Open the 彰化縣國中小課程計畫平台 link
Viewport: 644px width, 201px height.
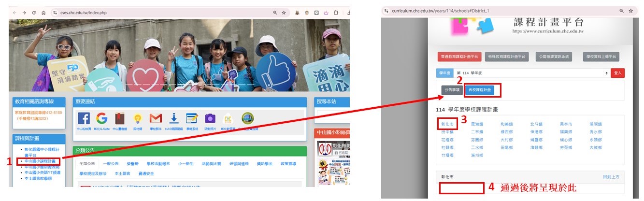click(41, 152)
